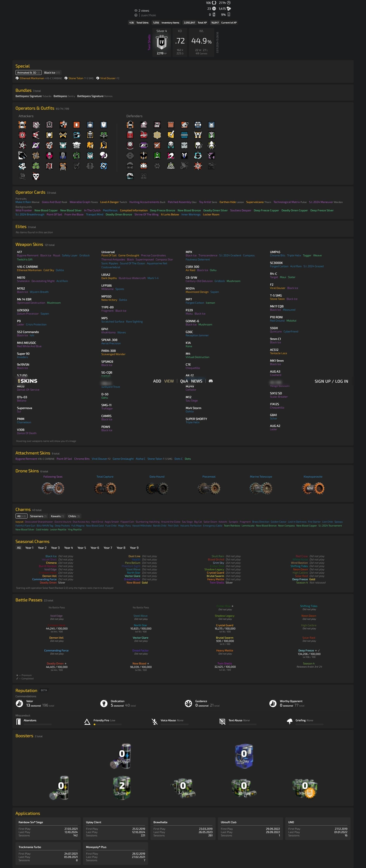This screenshot has width=366, height=868.
Task: Select the Doc defender icon
Action: tap(198, 125)
